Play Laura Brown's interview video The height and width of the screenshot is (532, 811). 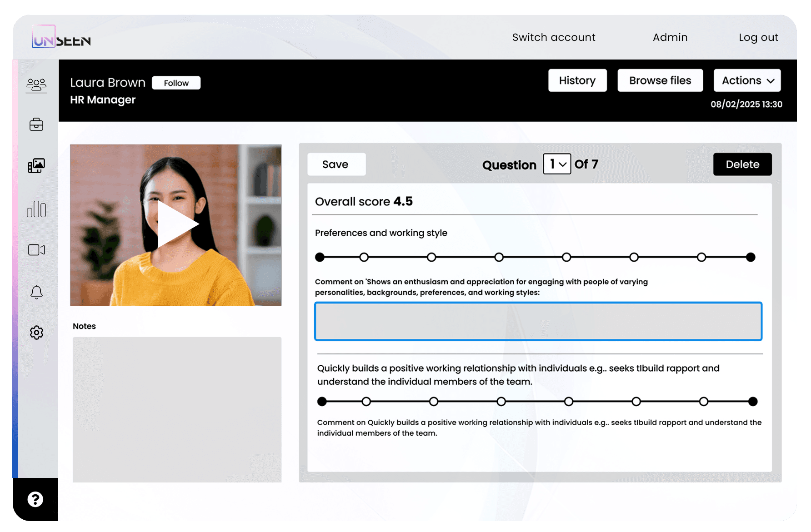click(x=176, y=224)
